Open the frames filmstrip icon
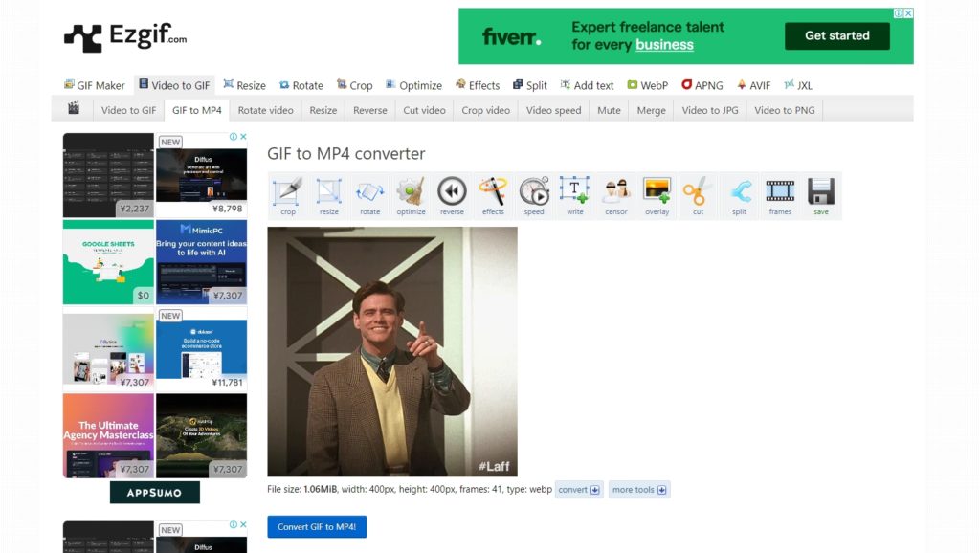The image size is (980, 553). 780,191
